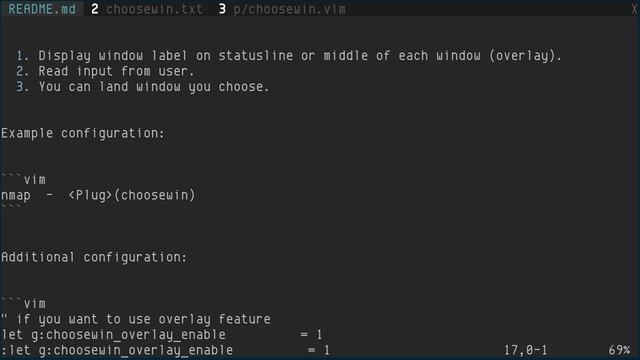The height and width of the screenshot is (360, 640).
Task: Close tab with the X in tabline
Action: 634,9
